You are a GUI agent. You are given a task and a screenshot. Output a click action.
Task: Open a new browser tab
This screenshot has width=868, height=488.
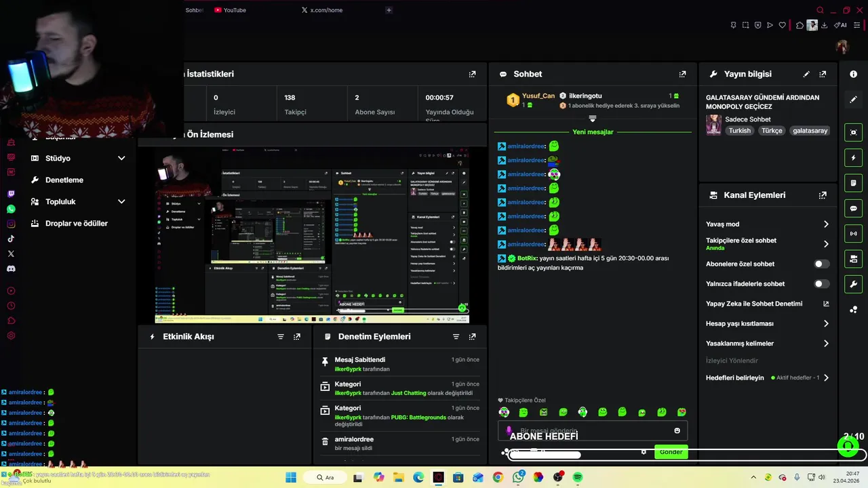tap(389, 10)
